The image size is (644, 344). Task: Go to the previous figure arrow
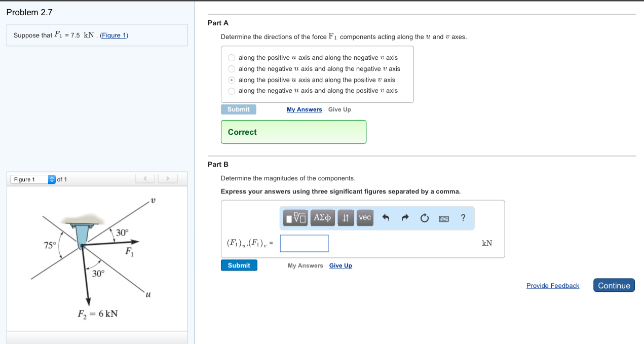145,178
